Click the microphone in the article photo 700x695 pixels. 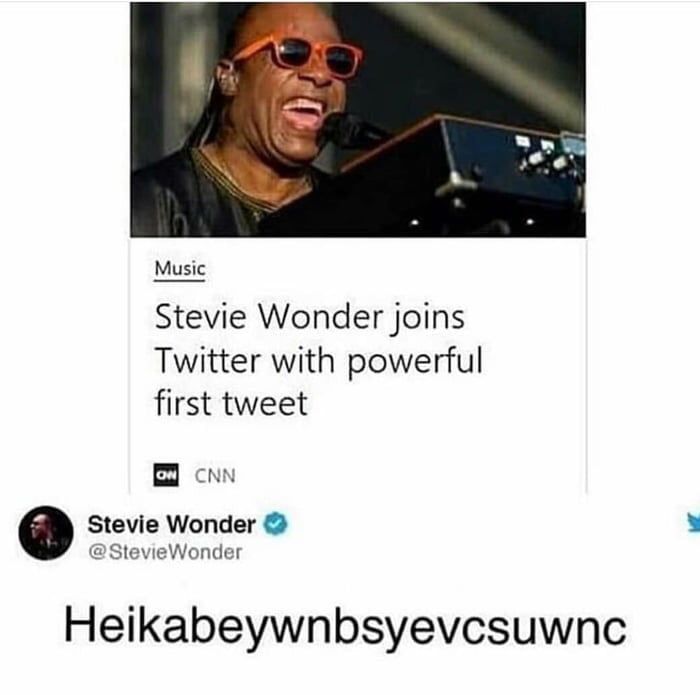[x=350, y=128]
